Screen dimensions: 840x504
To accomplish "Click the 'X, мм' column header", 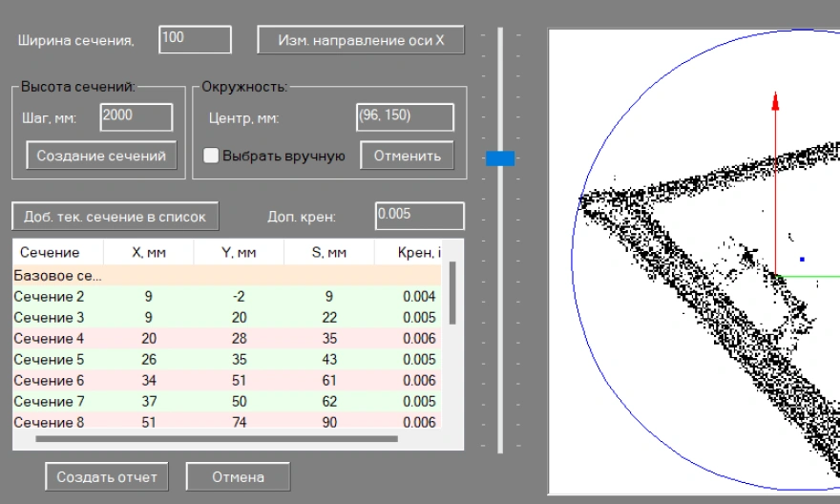I will pos(148,253).
